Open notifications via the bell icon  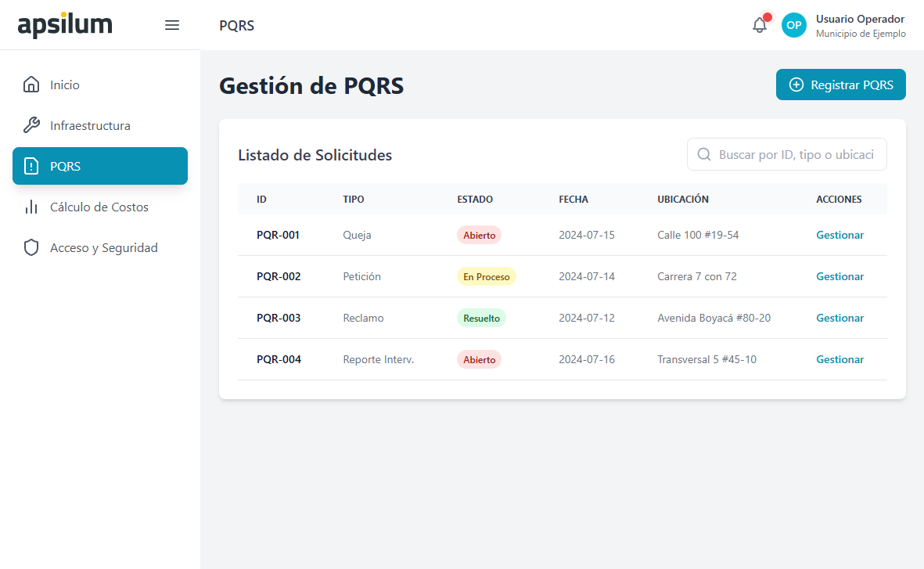pyautogui.click(x=760, y=25)
